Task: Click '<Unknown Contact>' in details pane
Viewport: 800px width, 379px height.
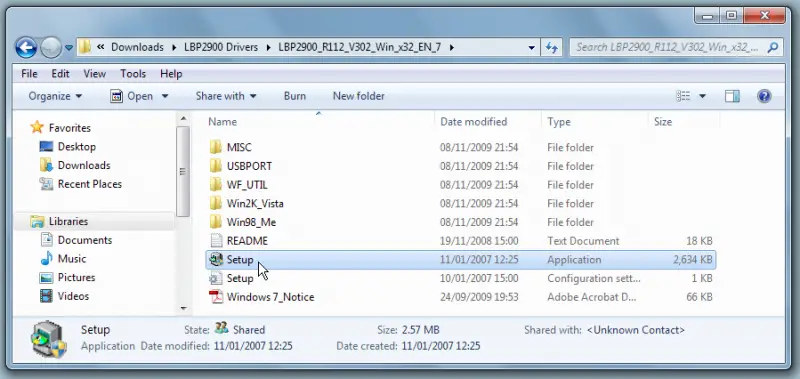Action: tap(636, 330)
